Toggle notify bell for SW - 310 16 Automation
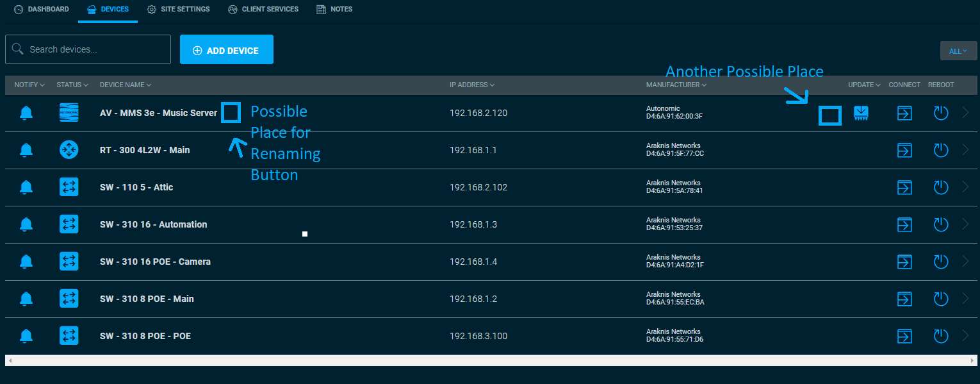 [26, 225]
